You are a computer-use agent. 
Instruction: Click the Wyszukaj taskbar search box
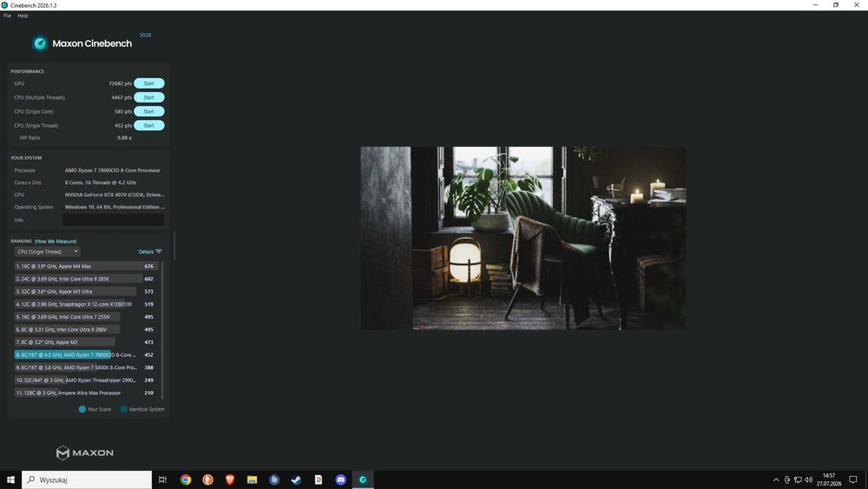tap(87, 479)
